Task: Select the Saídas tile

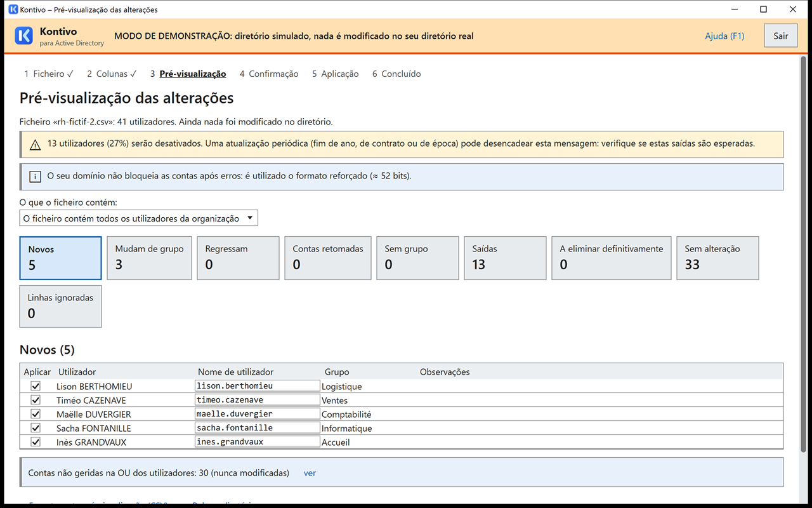Action: click(x=505, y=258)
